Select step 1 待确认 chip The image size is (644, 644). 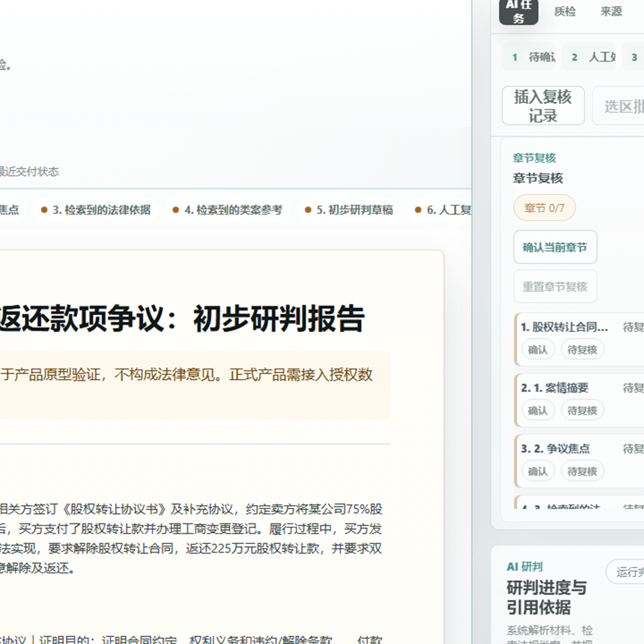coord(529,57)
